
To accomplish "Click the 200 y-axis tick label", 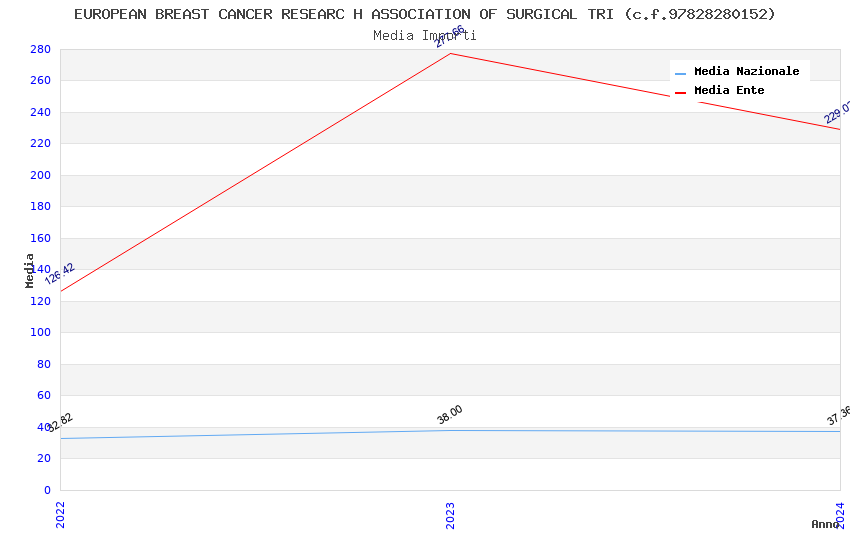I will point(41,175).
